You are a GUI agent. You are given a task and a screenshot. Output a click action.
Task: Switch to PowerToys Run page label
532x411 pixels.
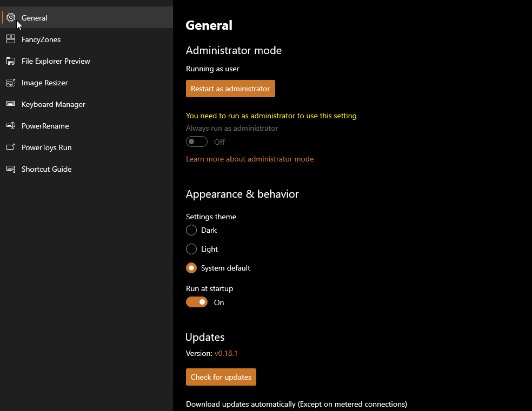[46, 147]
